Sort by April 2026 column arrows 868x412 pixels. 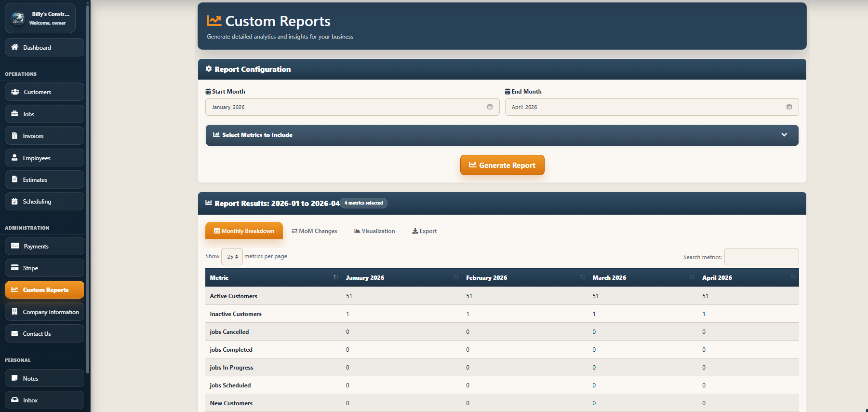[793, 277]
